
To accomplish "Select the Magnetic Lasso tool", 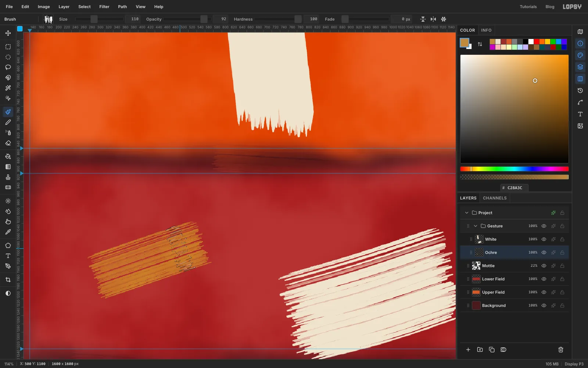I will pyautogui.click(x=8, y=78).
